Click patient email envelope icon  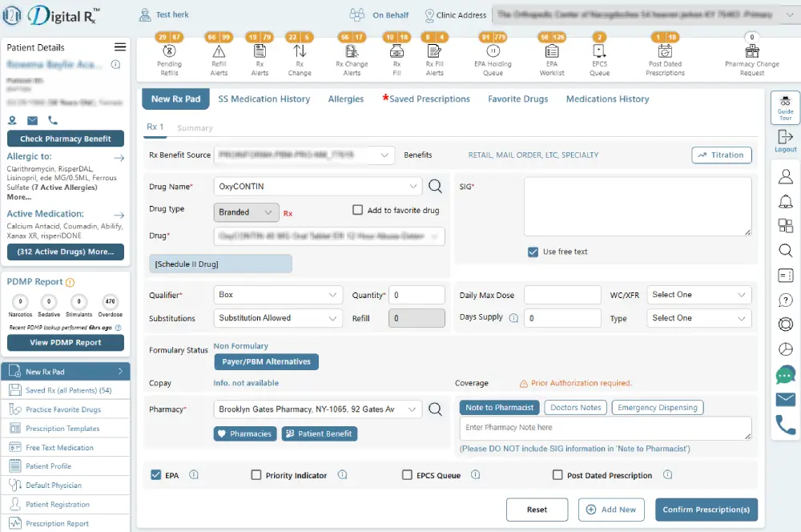click(32, 121)
